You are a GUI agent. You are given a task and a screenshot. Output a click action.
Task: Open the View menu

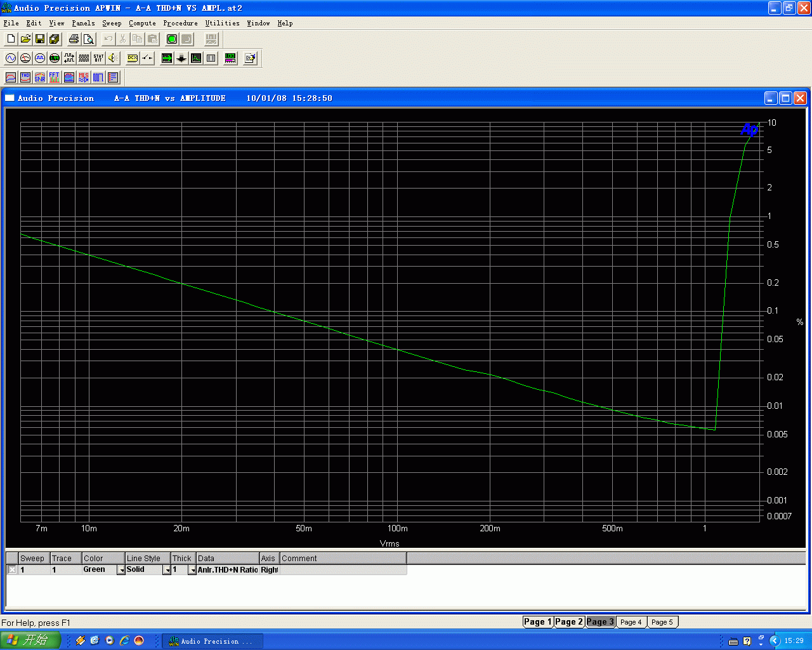pos(56,23)
